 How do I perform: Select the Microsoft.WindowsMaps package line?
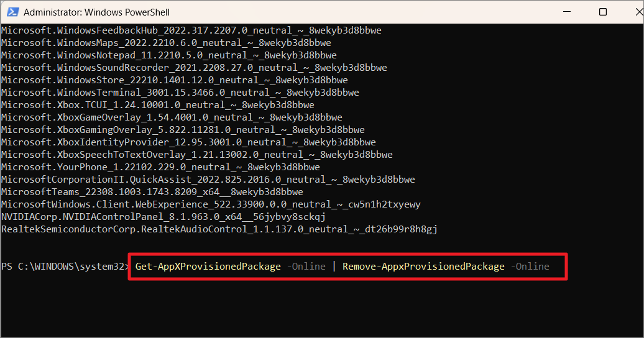tap(167, 43)
